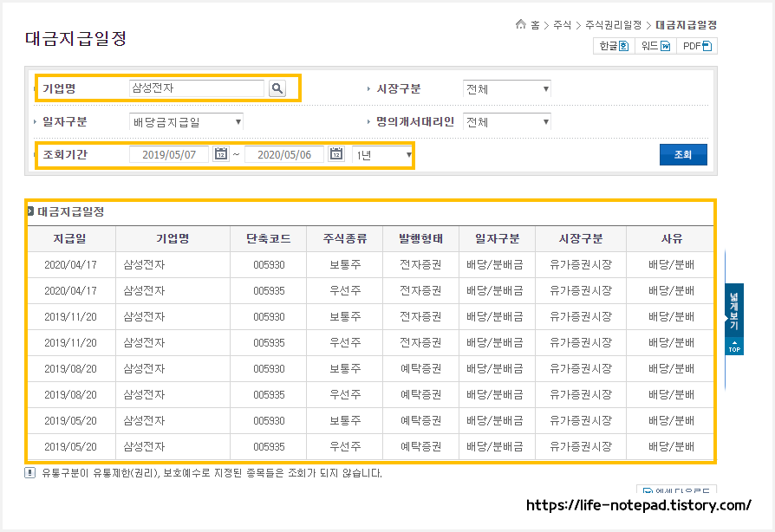Screen dimensions: 775x532
Task: Open the 시장구분 dropdown
Action: (506, 89)
